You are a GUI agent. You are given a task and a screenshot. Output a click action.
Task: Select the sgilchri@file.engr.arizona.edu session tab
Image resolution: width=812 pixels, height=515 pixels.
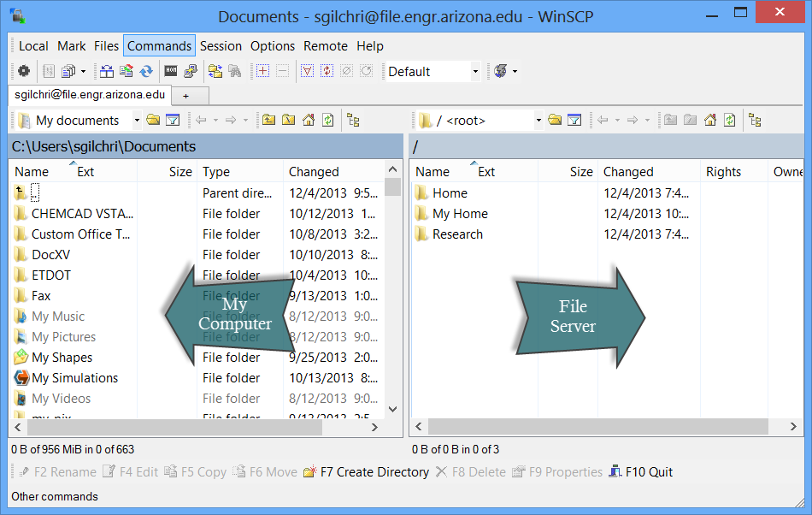click(x=90, y=95)
